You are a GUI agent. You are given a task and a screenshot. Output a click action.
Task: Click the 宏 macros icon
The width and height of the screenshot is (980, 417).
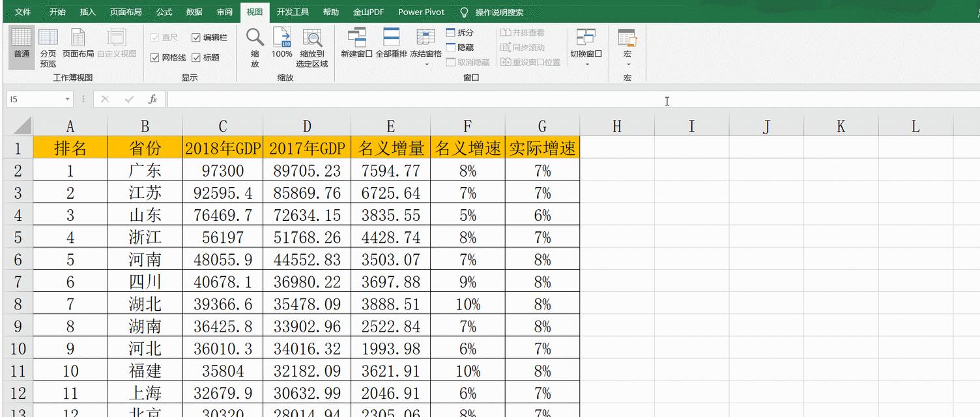click(627, 38)
